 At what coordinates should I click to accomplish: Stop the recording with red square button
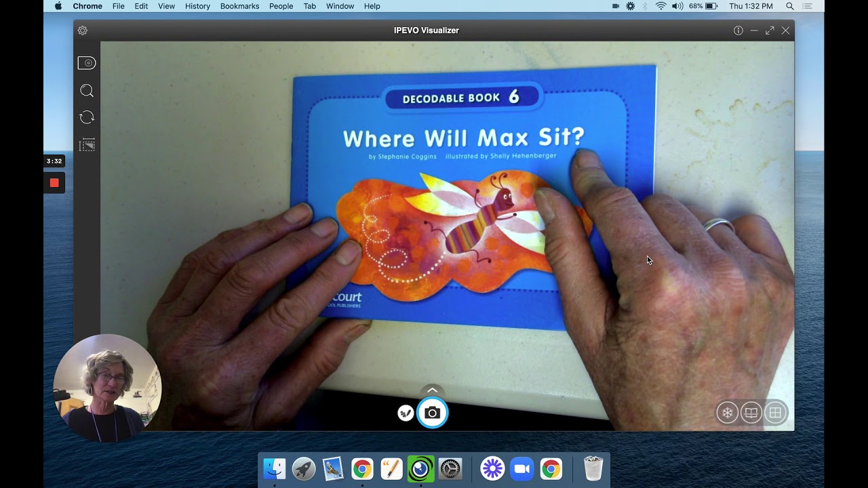coord(54,182)
